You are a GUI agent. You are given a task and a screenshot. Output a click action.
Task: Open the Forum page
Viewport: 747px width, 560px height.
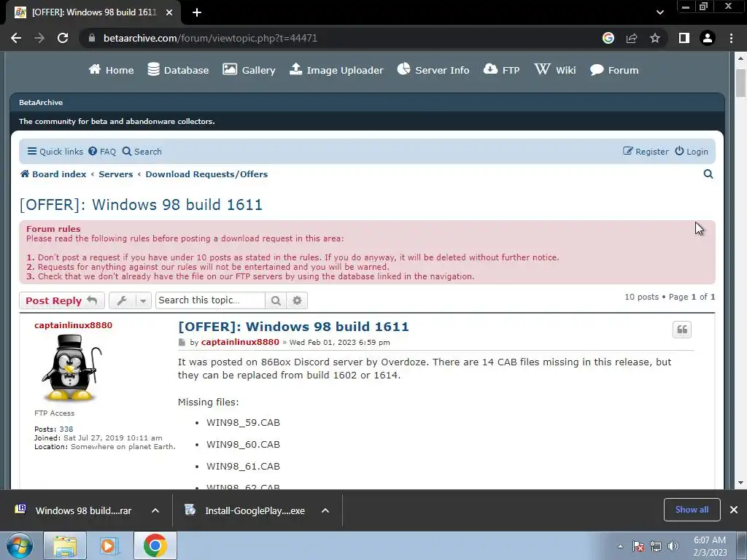(x=614, y=70)
